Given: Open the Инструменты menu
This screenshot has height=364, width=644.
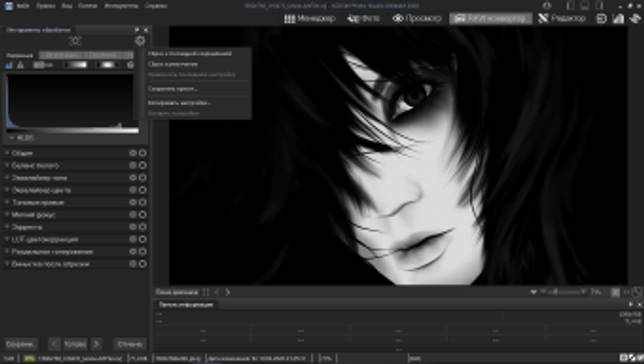Looking at the screenshot, I should [121, 6].
